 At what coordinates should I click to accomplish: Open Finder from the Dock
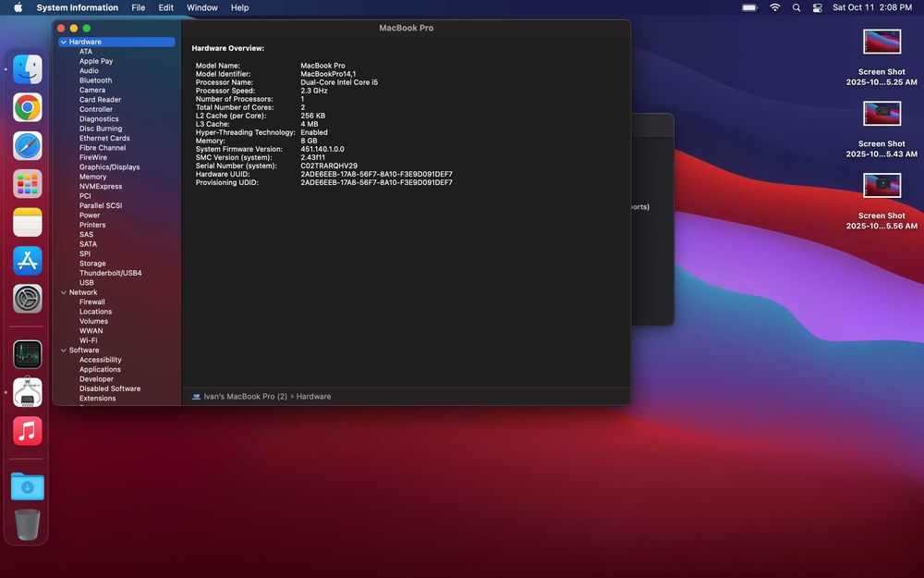[x=28, y=69]
